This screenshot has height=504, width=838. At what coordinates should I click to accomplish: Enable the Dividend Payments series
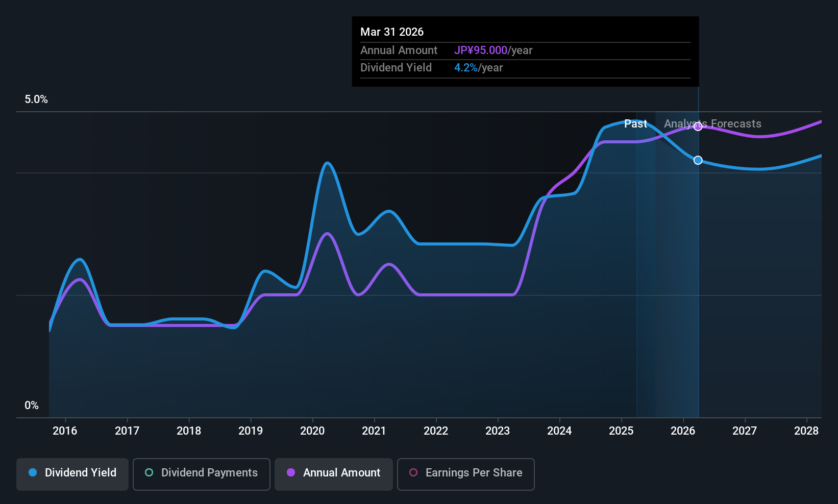tap(202, 474)
